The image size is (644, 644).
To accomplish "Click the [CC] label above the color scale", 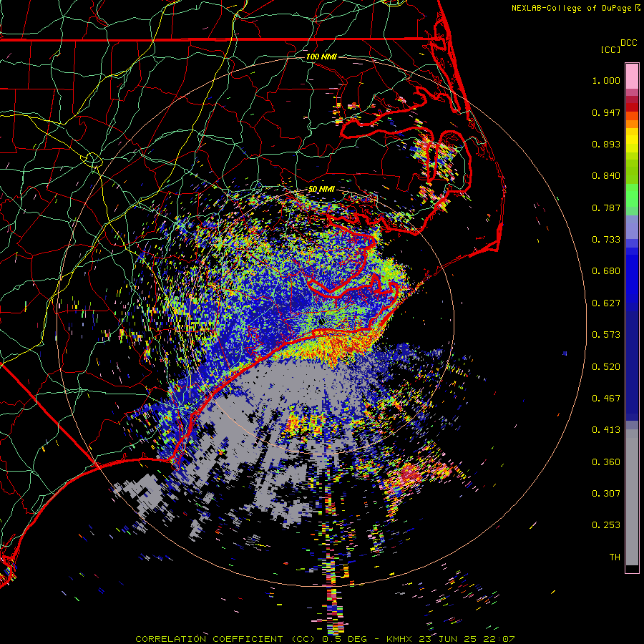I will [x=611, y=49].
